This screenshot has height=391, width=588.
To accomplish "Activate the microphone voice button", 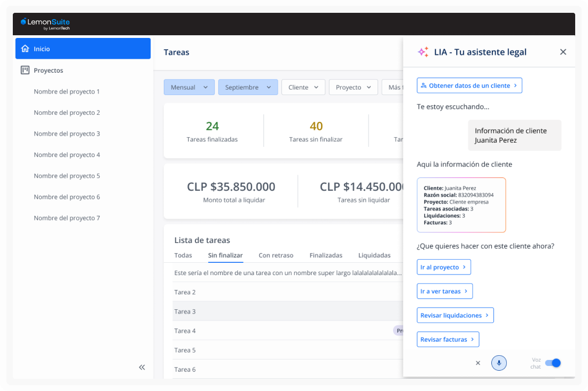I will point(499,363).
